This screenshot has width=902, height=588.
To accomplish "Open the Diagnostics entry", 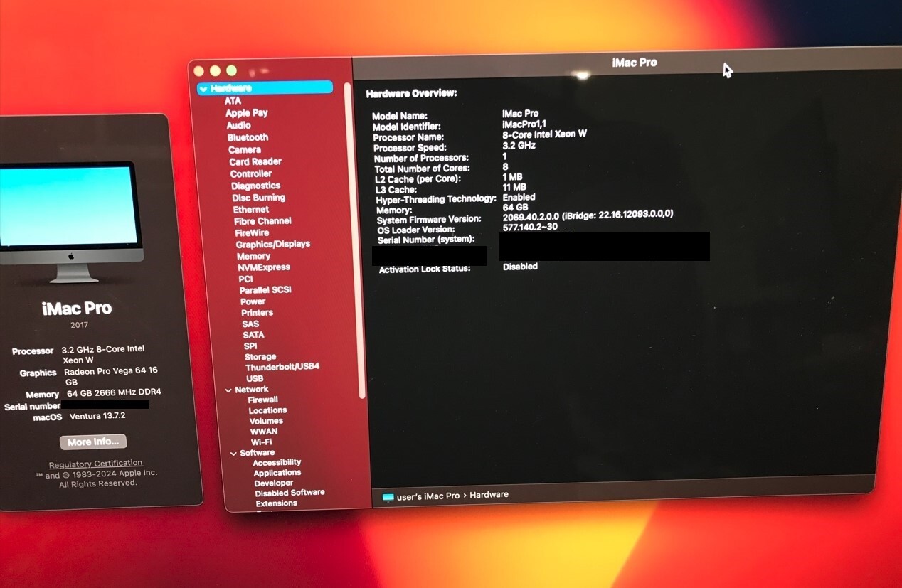I will pos(255,186).
